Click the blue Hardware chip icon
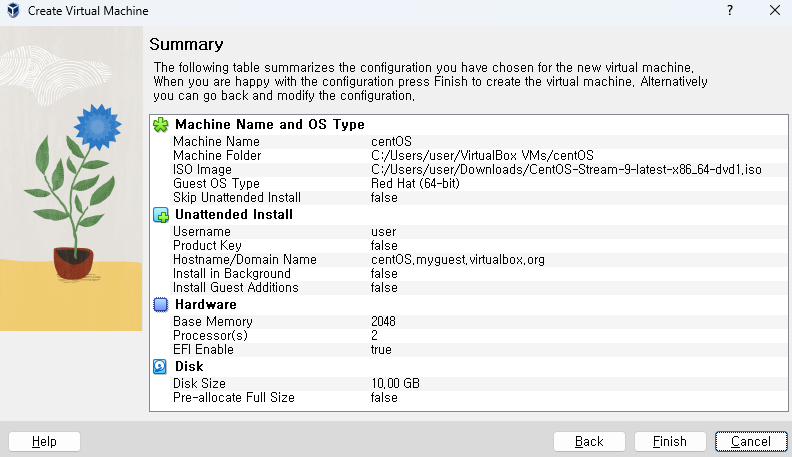 coord(161,304)
